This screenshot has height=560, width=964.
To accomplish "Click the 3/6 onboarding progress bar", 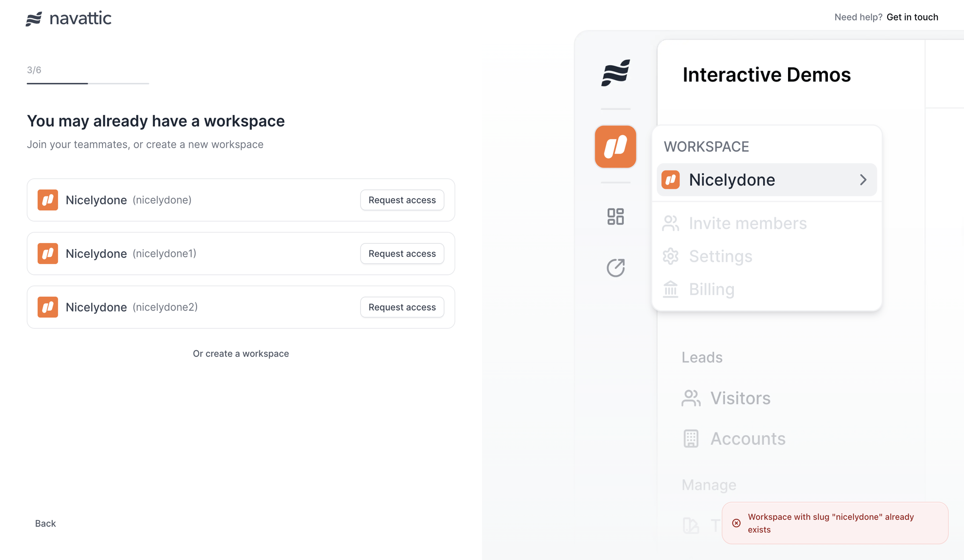I will pos(88,83).
